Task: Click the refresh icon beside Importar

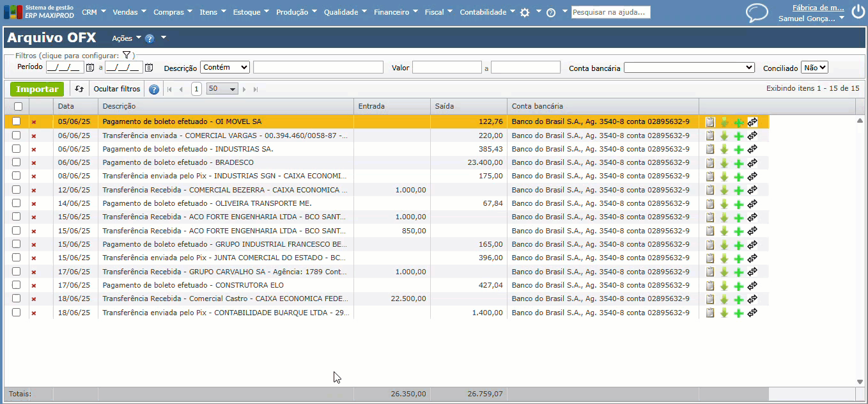Action: coord(79,89)
